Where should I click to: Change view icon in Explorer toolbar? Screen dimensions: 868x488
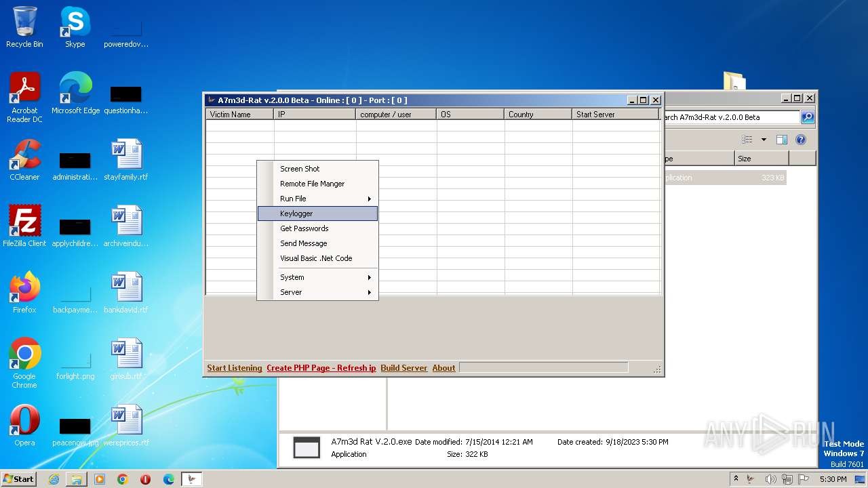point(747,140)
